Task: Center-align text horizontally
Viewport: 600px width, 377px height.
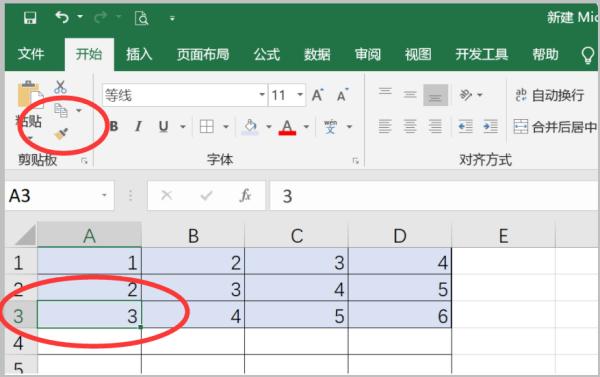Action: (410, 126)
